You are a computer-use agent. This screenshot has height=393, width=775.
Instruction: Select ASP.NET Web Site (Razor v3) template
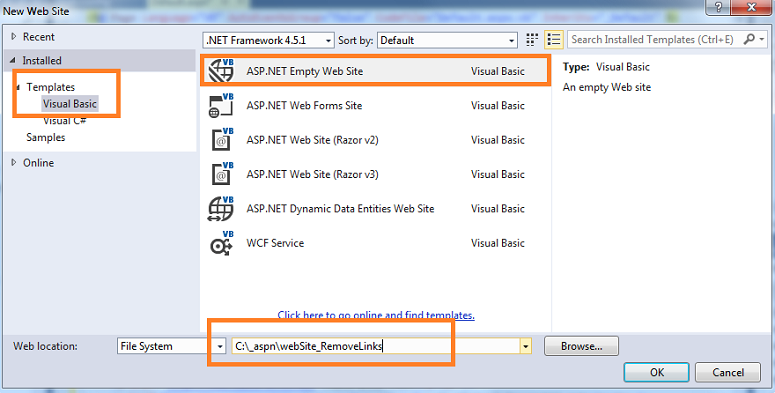312,174
